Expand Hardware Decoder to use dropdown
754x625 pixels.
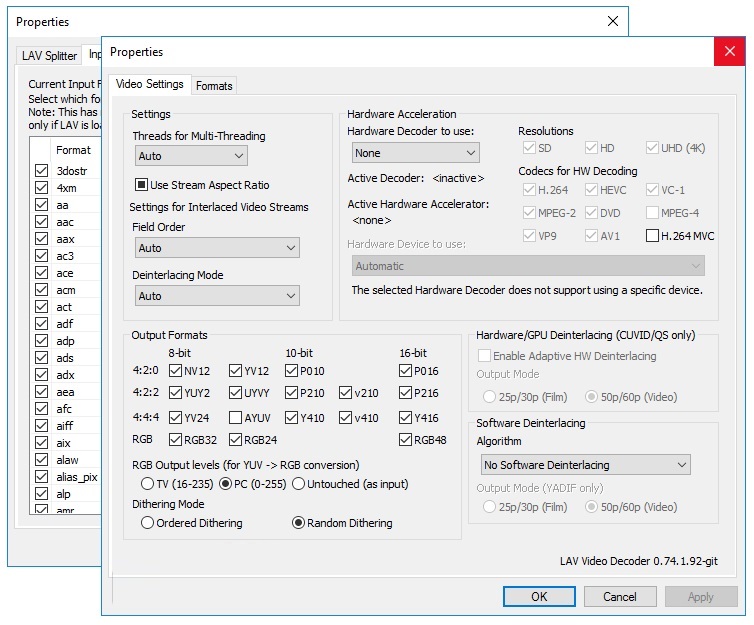416,153
